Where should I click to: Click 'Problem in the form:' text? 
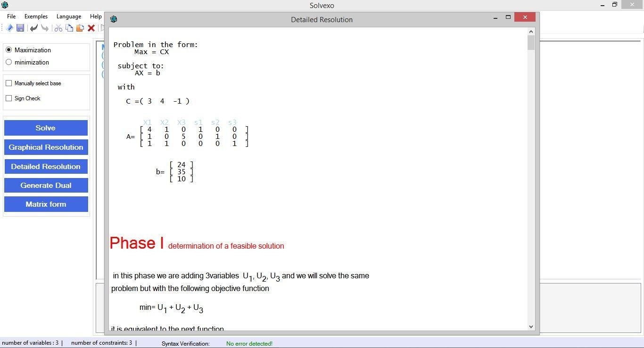click(x=156, y=45)
